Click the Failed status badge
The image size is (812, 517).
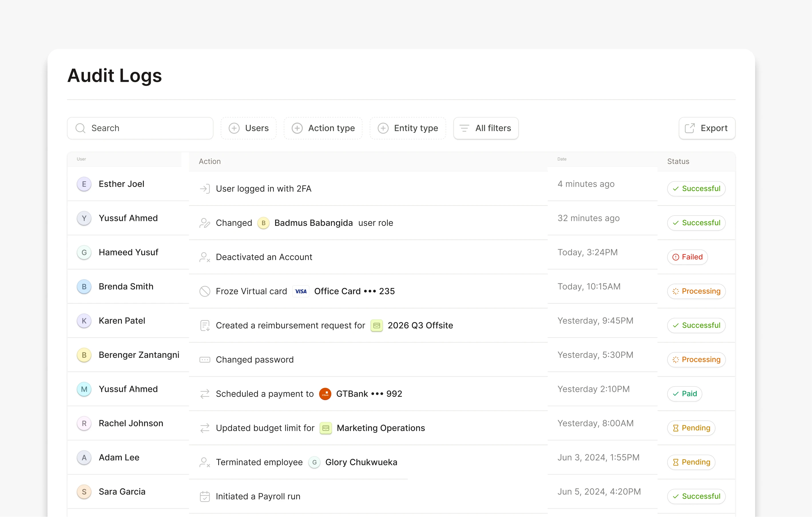coord(687,257)
